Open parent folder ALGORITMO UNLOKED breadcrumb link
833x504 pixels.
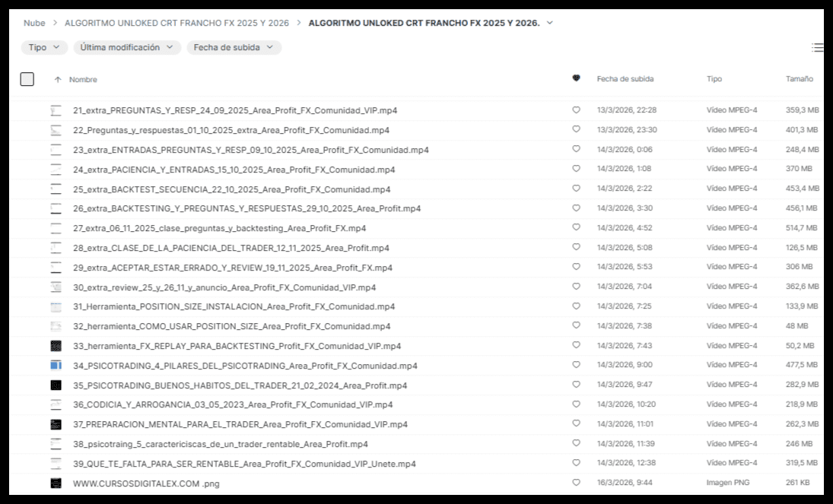(176, 23)
